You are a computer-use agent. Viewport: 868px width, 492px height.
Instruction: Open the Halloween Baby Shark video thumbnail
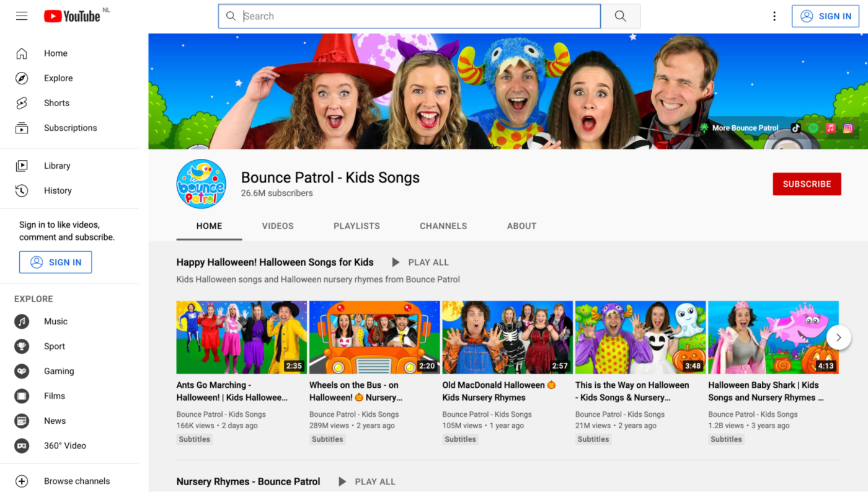tap(773, 337)
